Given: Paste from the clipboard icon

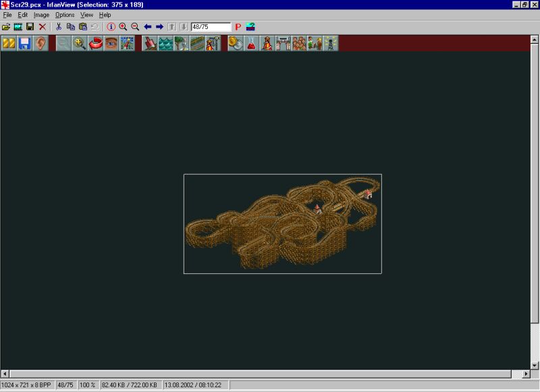Looking at the screenshot, I should click(82, 27).
